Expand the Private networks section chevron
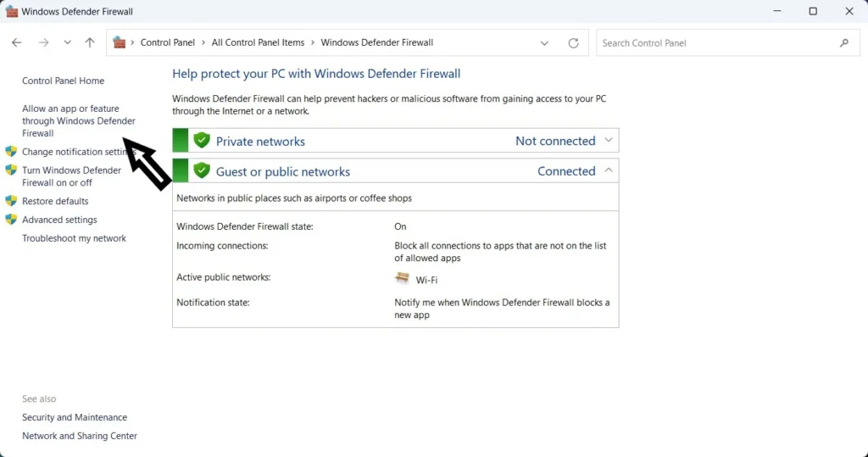868x457 pixels. pyautogui.click(x=609, y=141)
